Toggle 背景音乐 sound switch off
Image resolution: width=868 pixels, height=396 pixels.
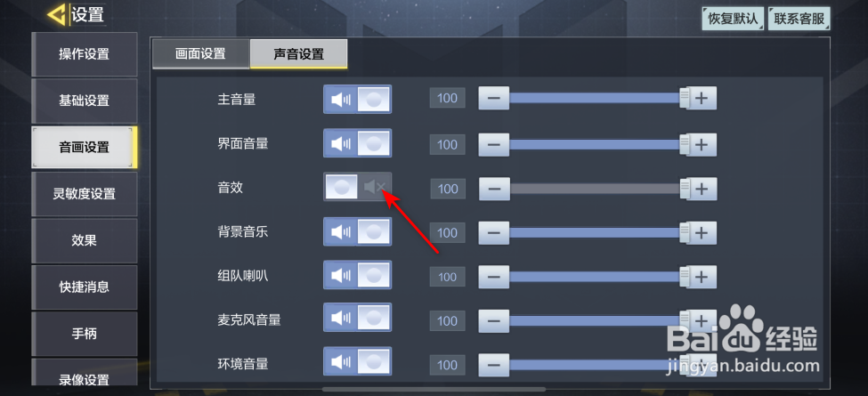(x=357, y=231)
